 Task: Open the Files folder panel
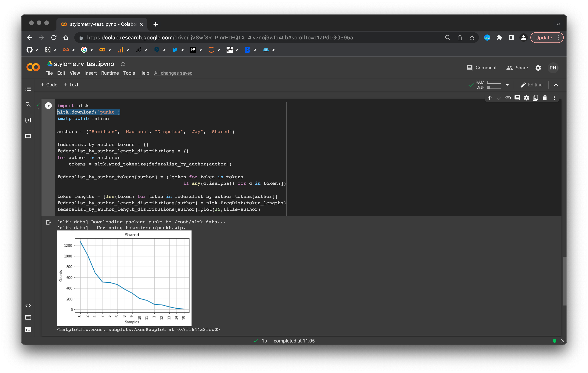click(28, 136)
